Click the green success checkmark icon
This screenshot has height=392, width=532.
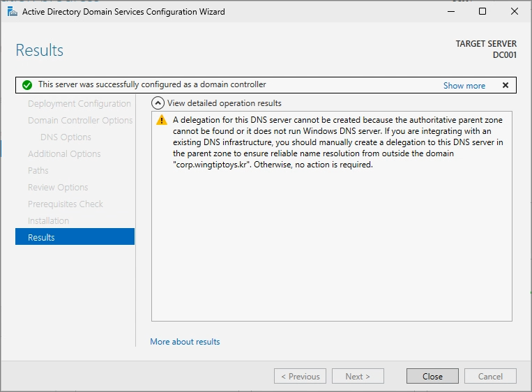(x=27, y=85)
